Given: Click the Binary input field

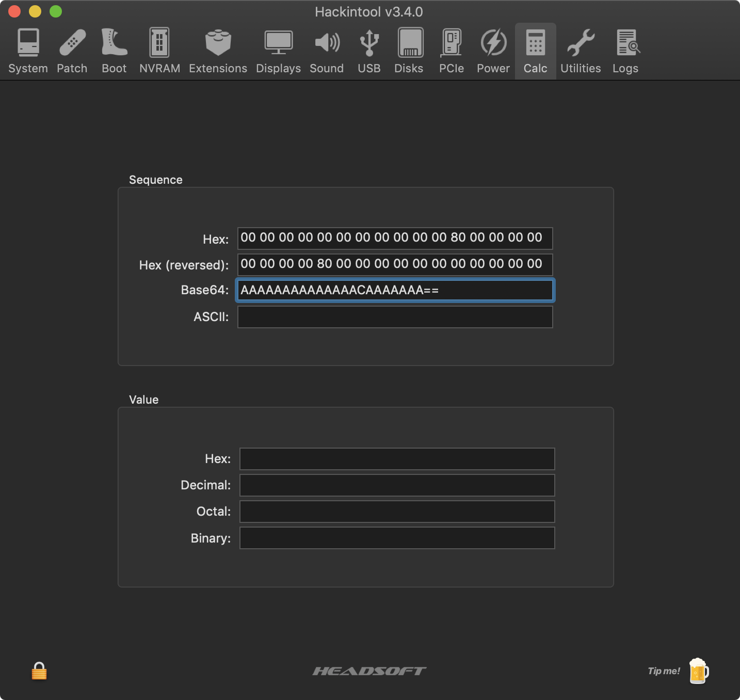Looking at the screenshot, I should coord(397,538).
